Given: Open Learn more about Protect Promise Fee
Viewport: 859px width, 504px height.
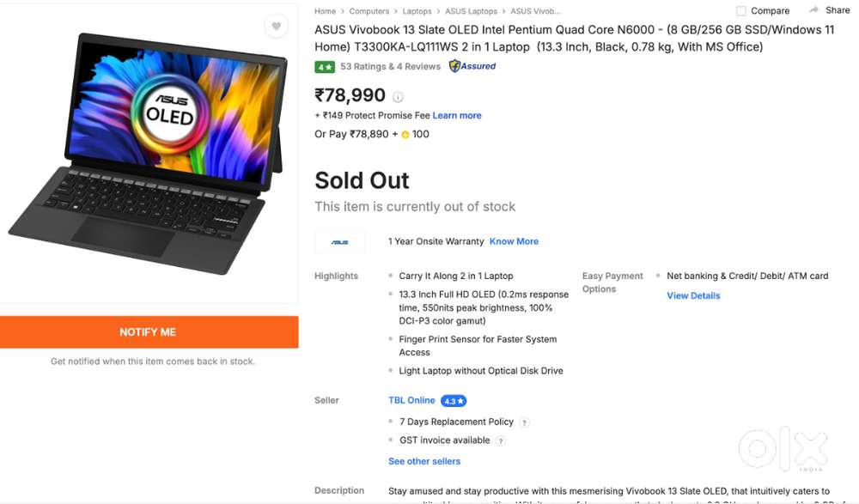Looking at the screenshot, I should (457, 115).
